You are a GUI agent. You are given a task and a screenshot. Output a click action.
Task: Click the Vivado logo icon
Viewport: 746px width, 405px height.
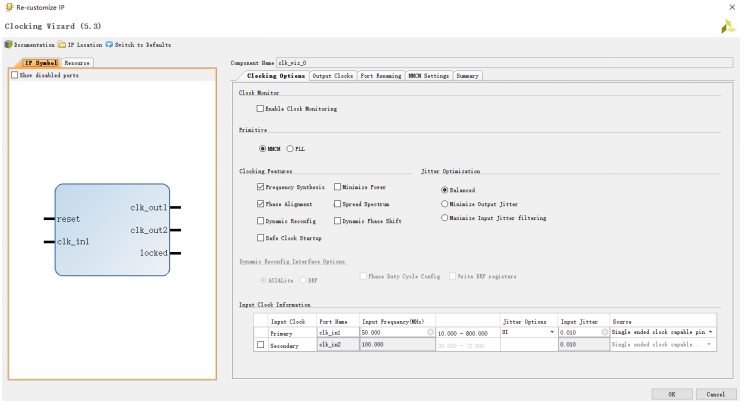click(727, 26)
